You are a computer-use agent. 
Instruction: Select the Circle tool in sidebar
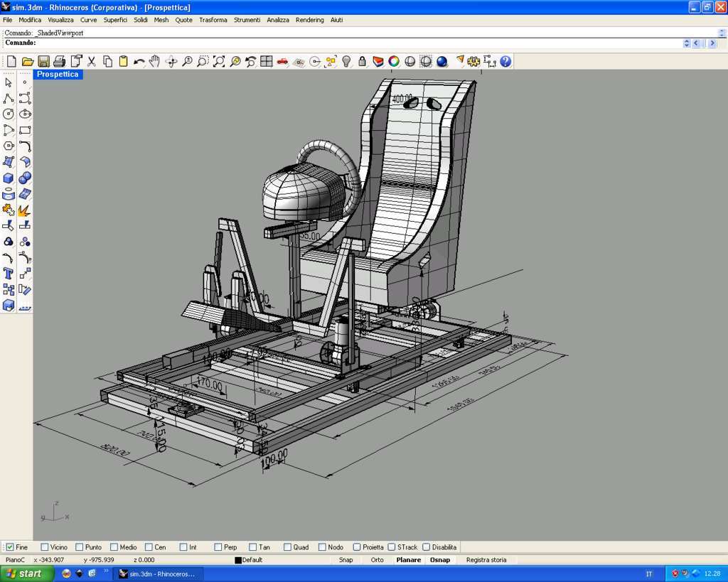(9, 114)
